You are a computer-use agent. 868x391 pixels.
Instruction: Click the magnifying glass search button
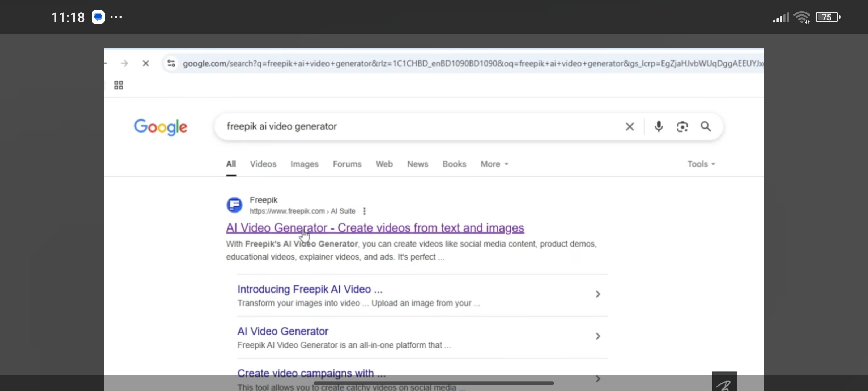click(x=706, y=126)
